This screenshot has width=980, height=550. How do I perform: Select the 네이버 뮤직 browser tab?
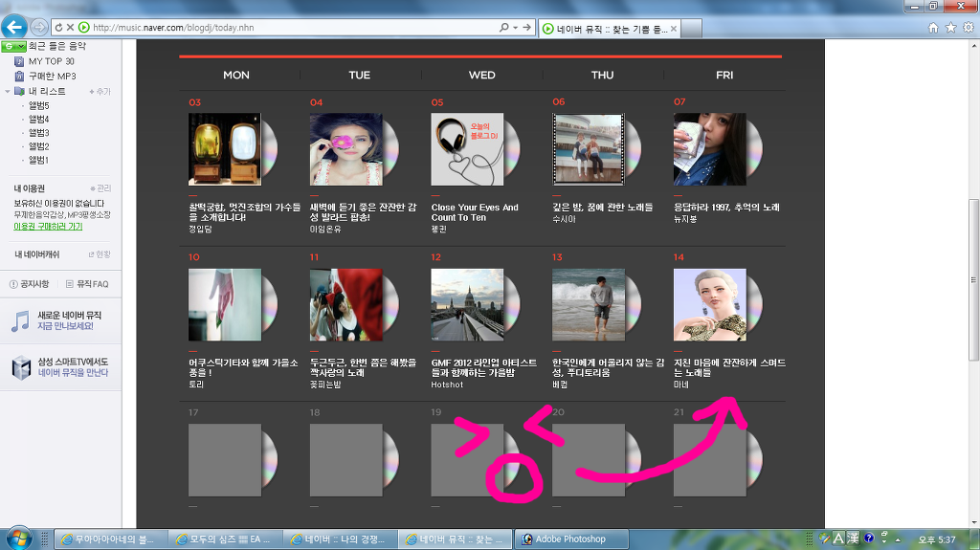pyautogui.click(x=610, y=29)
